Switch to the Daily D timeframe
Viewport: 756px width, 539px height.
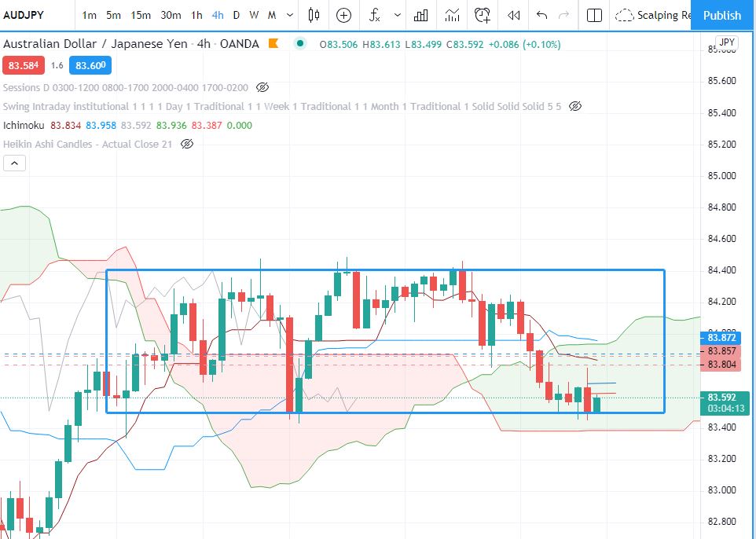click(x=237, y=16)
